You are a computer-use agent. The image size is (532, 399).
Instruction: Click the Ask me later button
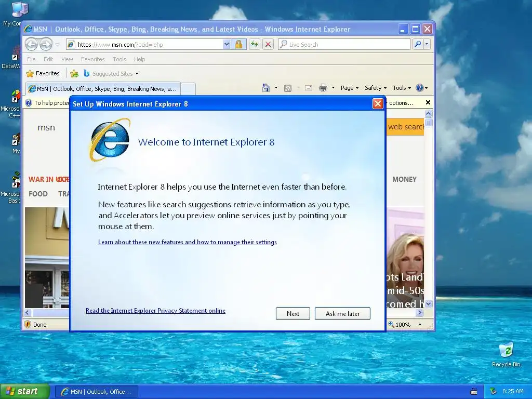pos(342,313)
